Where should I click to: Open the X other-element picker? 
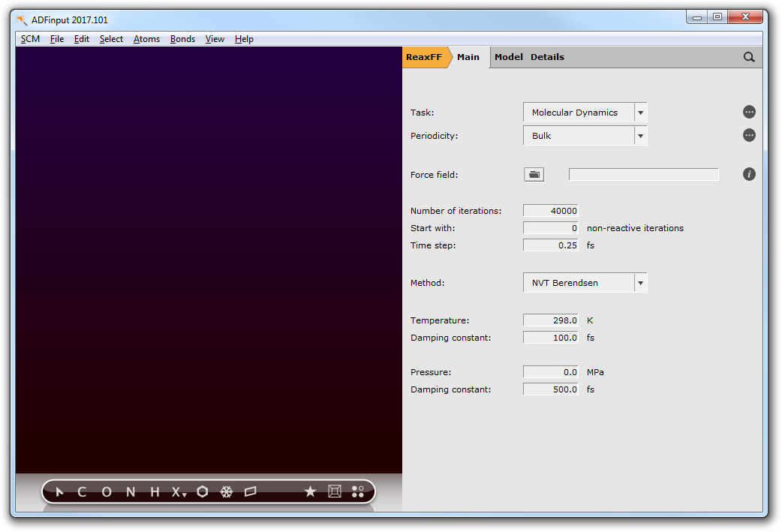coord(179,492)
